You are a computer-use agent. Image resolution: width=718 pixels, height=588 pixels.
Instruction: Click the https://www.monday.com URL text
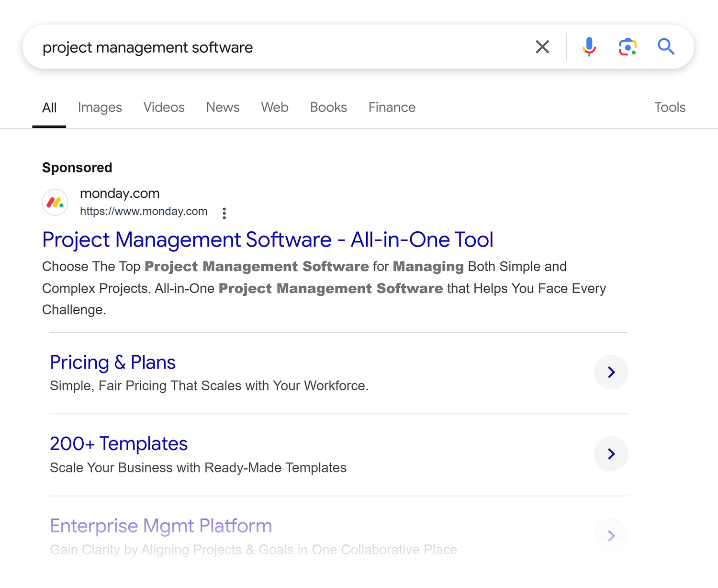[x=144, y=211]
